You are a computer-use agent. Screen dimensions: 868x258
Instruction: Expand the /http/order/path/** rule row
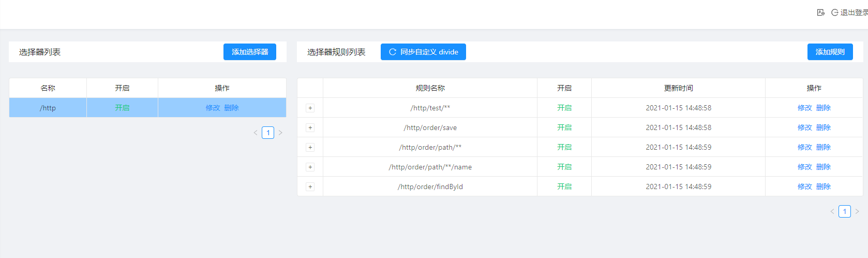[x=310, y=148]
